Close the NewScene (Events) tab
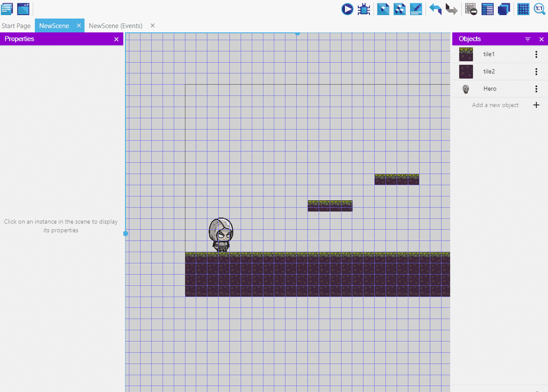This screenshot has height=392, width=548. pyautogui.click(x=153, y=26)
